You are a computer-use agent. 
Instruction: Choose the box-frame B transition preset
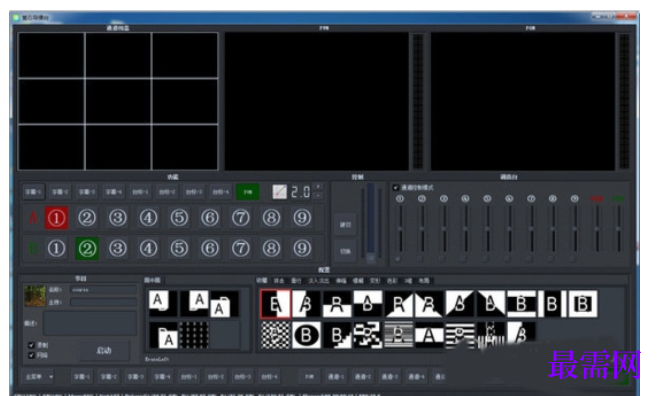[x=583, y=304]
